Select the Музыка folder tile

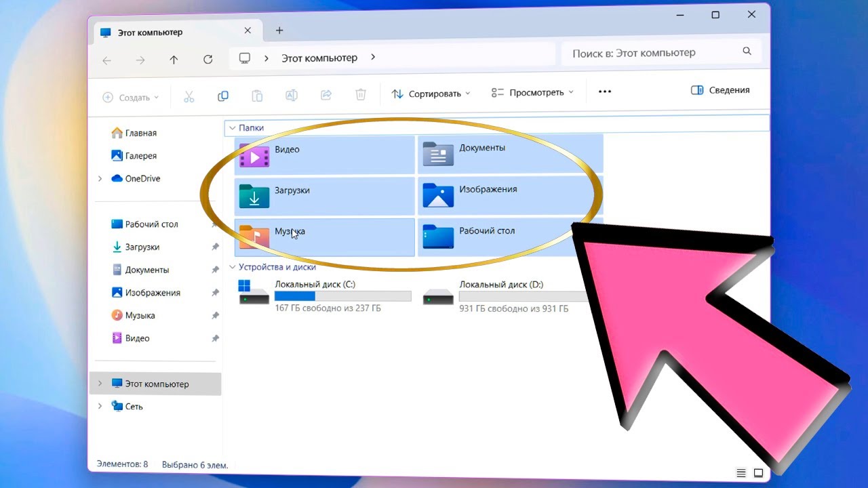click(325, 237)
